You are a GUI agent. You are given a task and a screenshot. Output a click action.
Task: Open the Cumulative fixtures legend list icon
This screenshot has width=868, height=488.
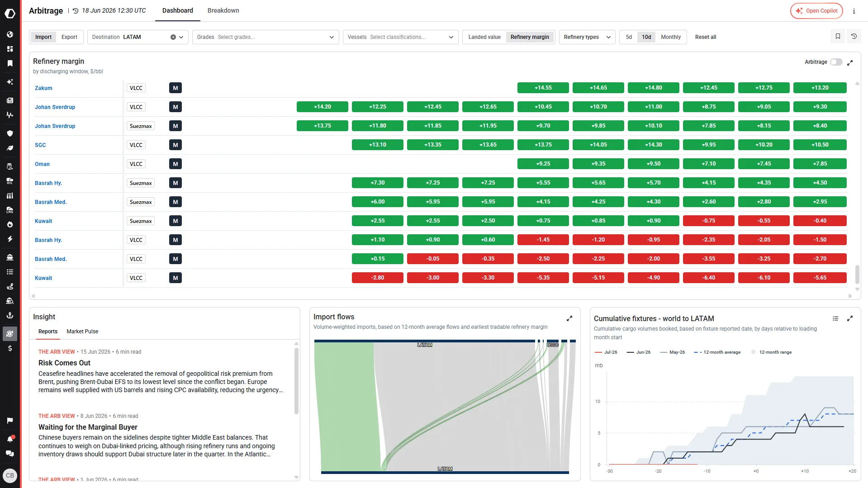pyautogui.click(x=835, y=318)
